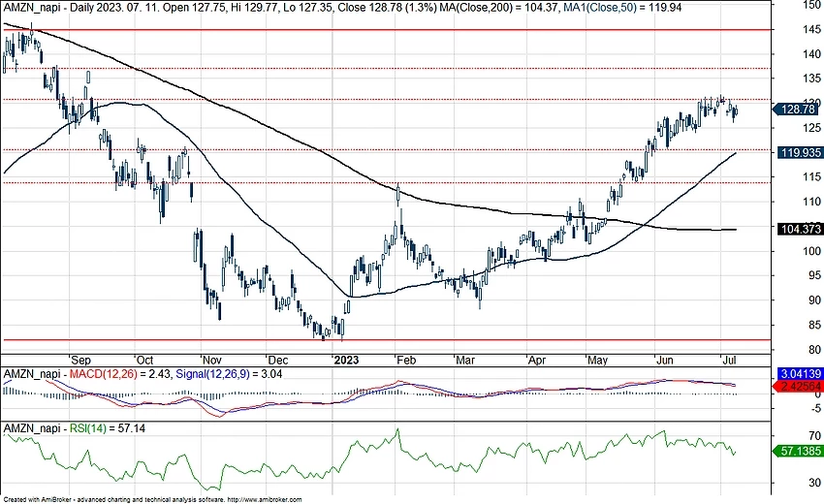Screen dimensions: 824x504
Task: Click the -5 level on MACD axis
Action: [x=816, y=408]
